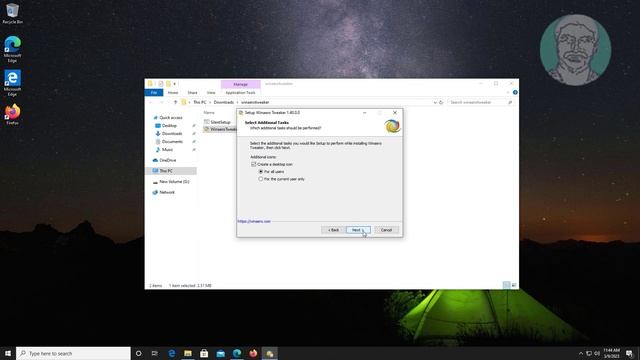Switch to the View ribbon tab
The height and width of the screenshot is (360, 640).
211,93
